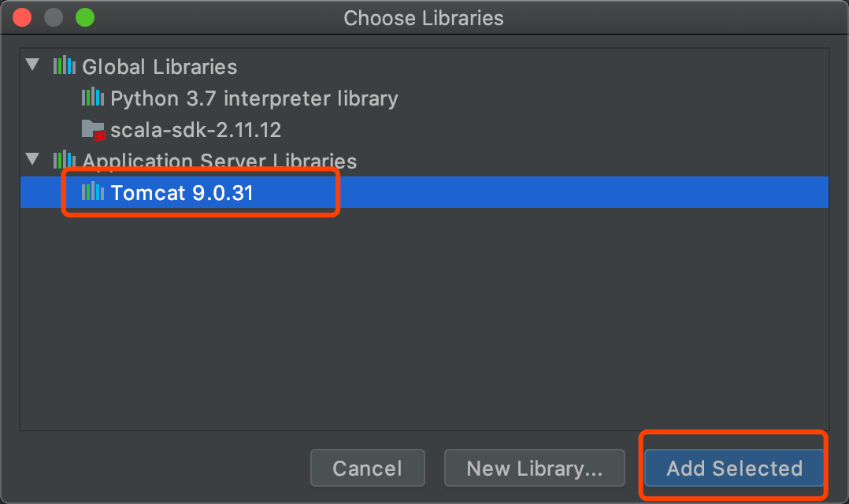The height and width of the screenshot is (504, 849).
Task: Collapse the Global Libraries tree node arrow
Action: [32, 65]
